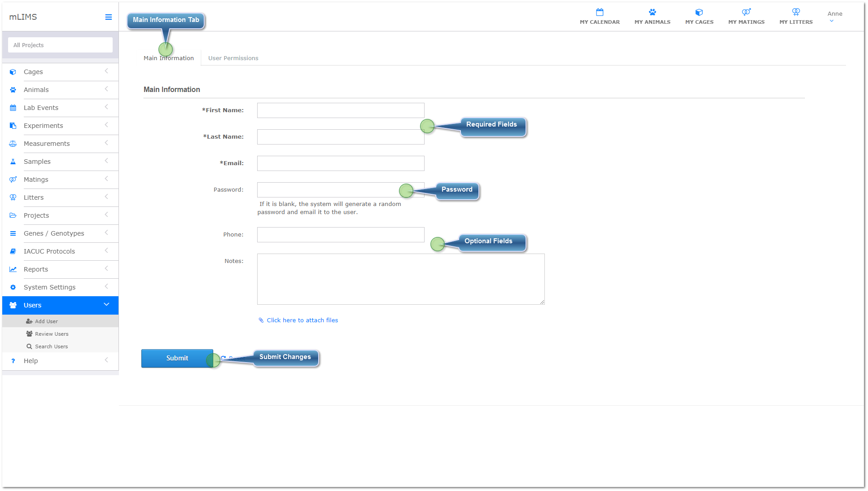Select the Main Information tab

click(169, 58)
